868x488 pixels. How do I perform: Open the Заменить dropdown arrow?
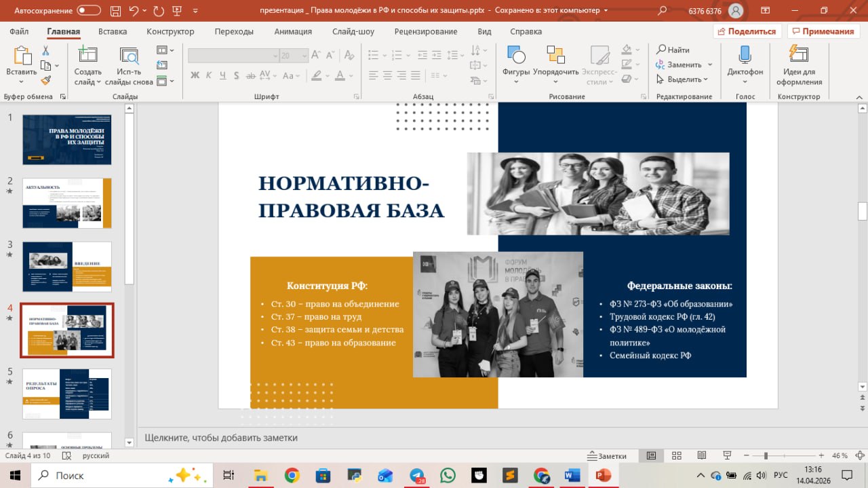pyautogui.click(x=710, y=64)
